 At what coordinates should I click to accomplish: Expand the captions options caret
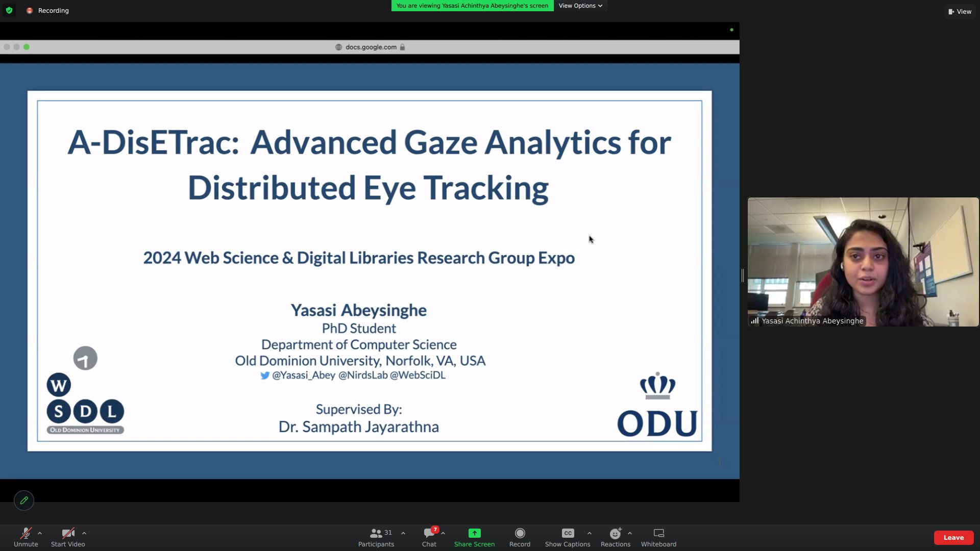click(x=590, y=533)
